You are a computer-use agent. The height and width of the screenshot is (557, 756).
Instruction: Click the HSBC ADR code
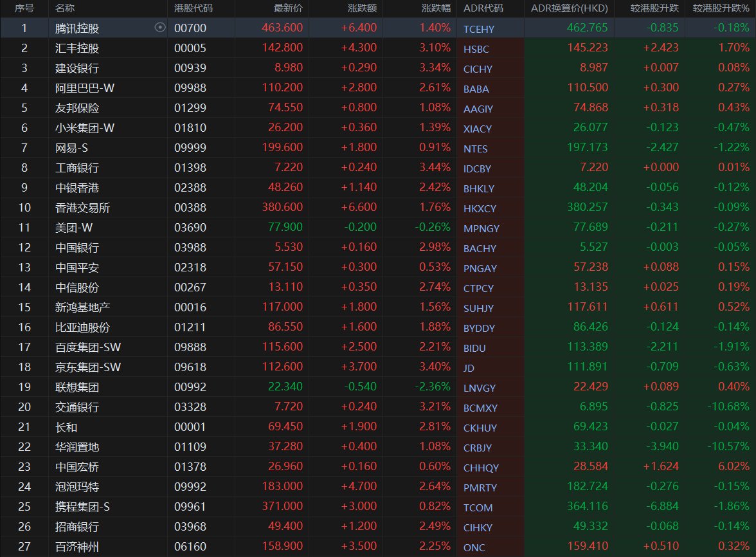(476, 49)
